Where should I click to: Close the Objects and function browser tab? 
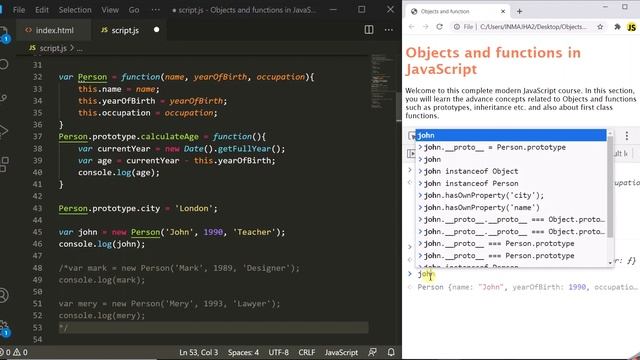[x=503, y=11]
